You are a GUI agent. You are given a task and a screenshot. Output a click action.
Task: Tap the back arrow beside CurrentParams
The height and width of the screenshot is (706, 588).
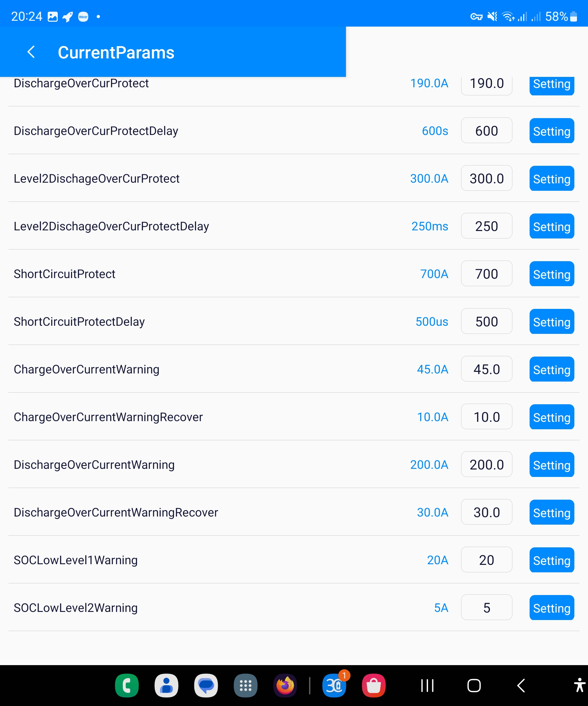click(x=31, y=52)
